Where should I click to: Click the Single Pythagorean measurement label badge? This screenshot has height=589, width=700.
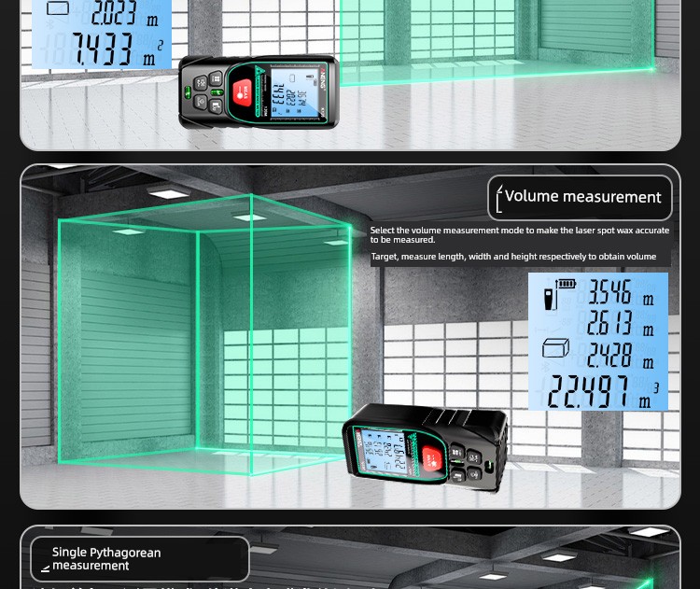click(x=140, y=558)
